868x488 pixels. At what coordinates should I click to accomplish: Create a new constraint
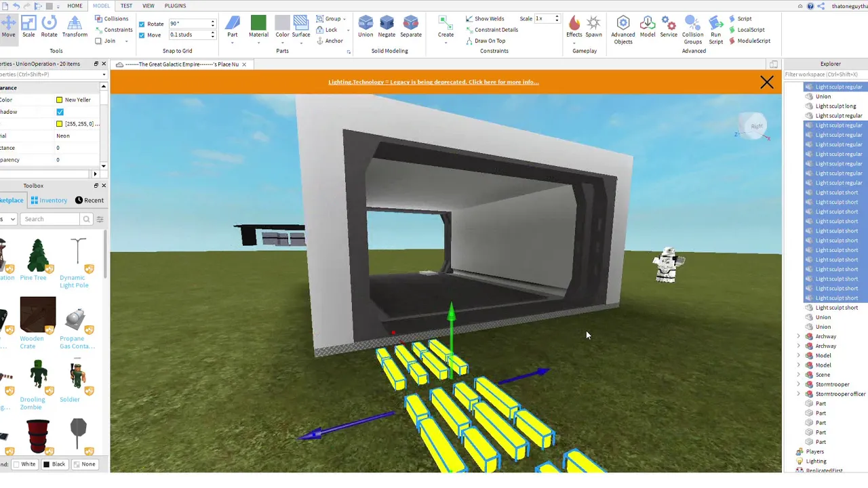[446, 28]
